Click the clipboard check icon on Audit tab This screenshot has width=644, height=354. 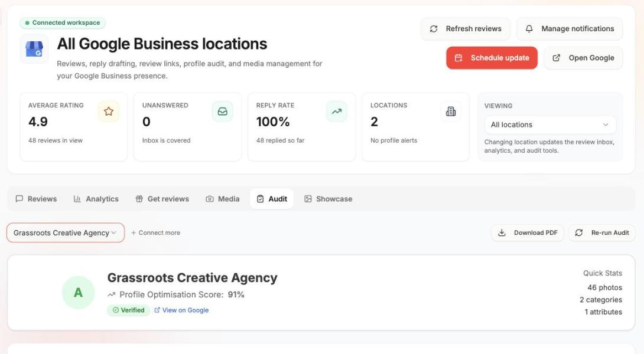click(x=260, y=199)
